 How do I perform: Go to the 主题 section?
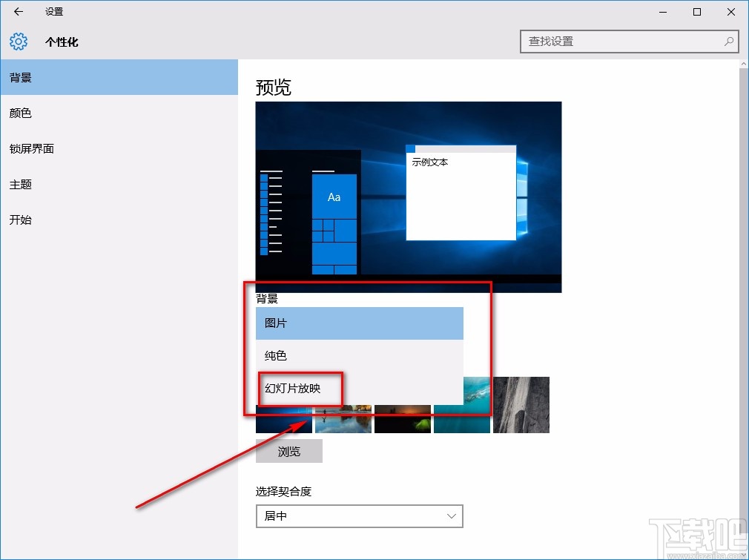click(20, 184)
